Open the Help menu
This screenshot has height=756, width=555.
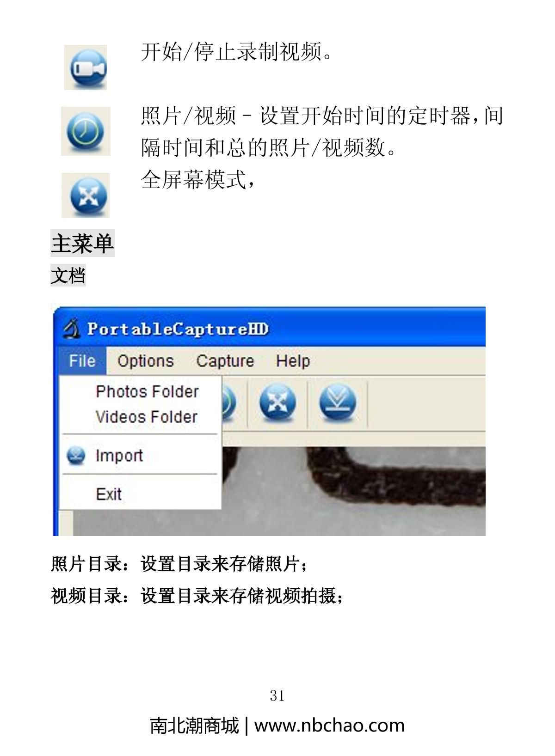pyautogui.click(x=293, y=361)
